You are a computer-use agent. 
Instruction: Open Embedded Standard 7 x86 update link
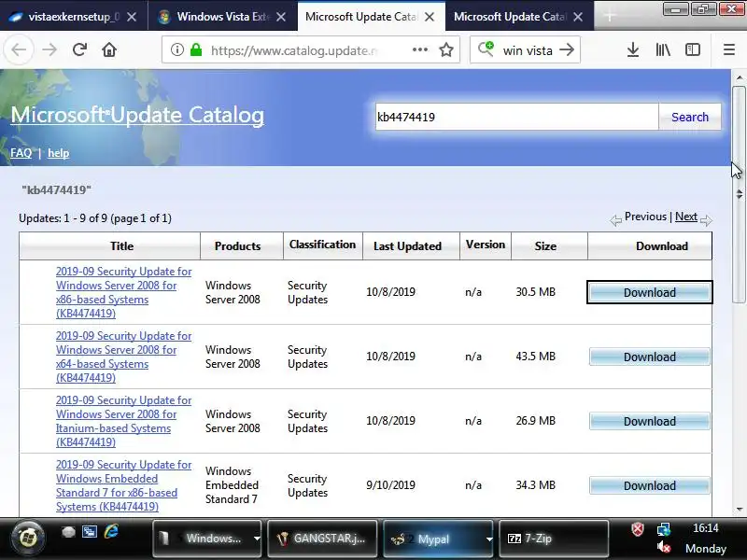coord(124,485)
